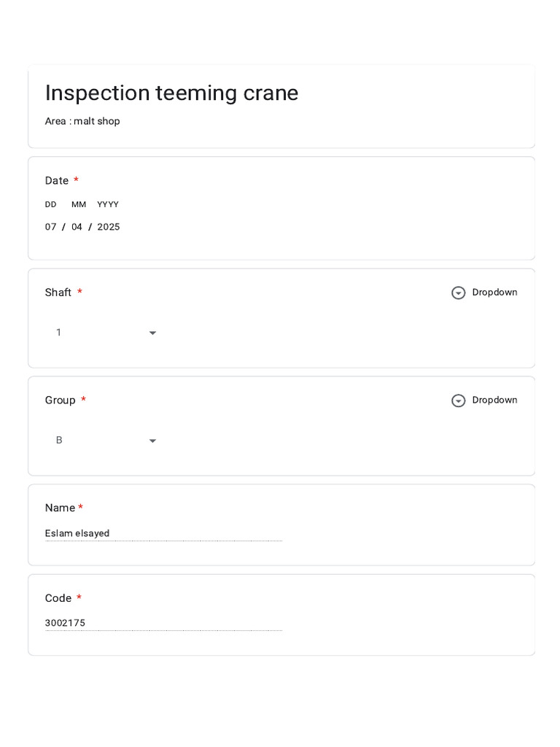Screen dimensions: 560x747
Task: Select the Group value "B"
Action: pos(59,441)
